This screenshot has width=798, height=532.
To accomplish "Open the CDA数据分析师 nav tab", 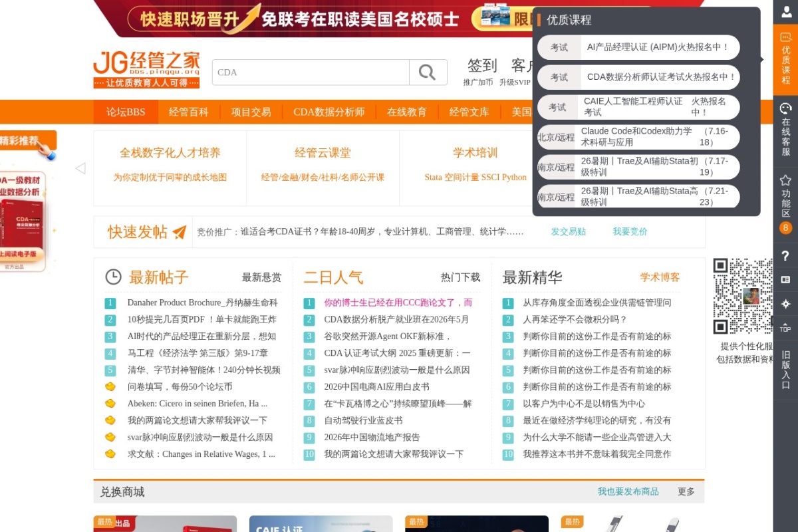I will point(329,112).
